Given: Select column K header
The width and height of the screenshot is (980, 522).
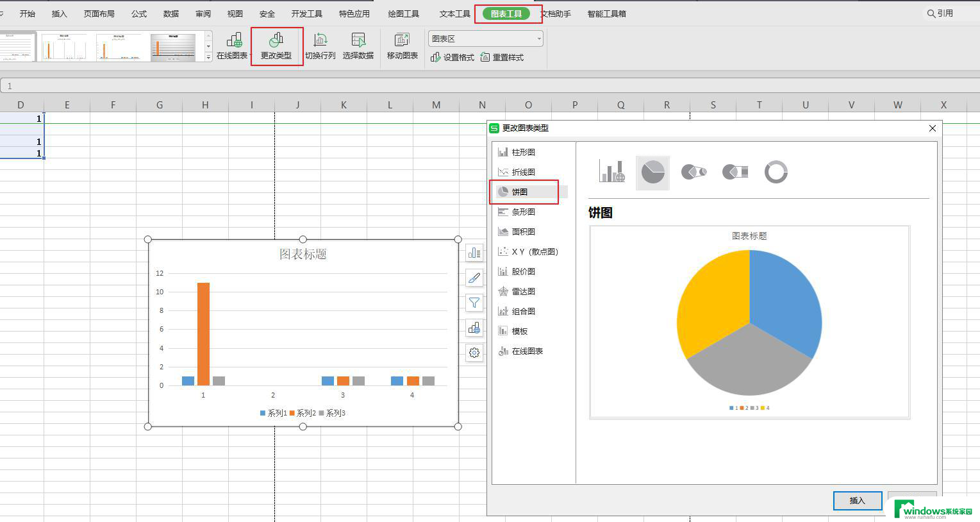Looking at the screenshot, I should coord(344,105).
